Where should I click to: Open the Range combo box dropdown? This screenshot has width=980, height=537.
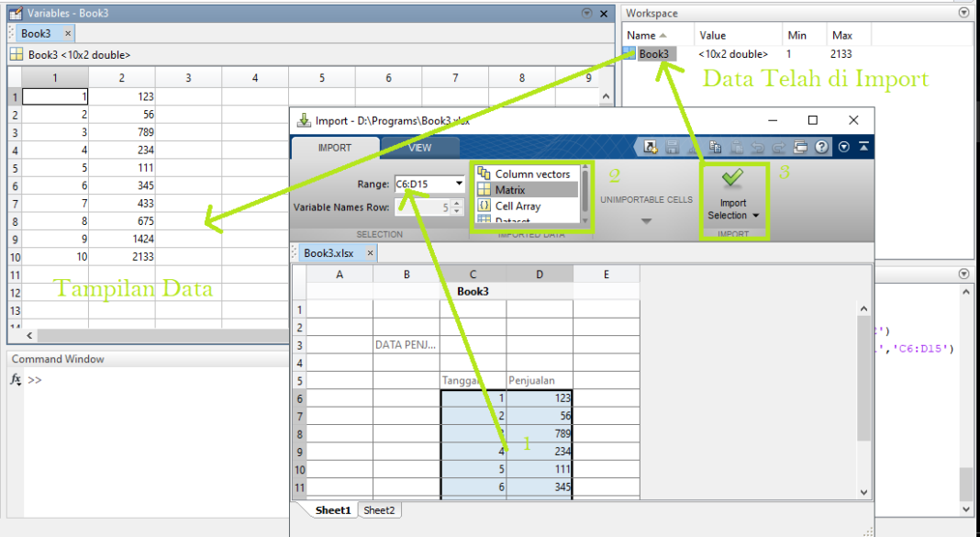coord(458,183)
